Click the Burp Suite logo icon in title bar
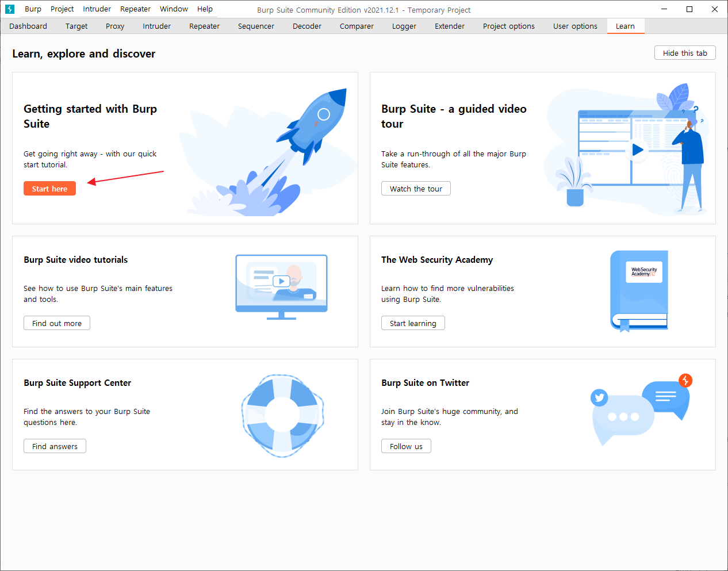728x571 pixels. point(10,9)
